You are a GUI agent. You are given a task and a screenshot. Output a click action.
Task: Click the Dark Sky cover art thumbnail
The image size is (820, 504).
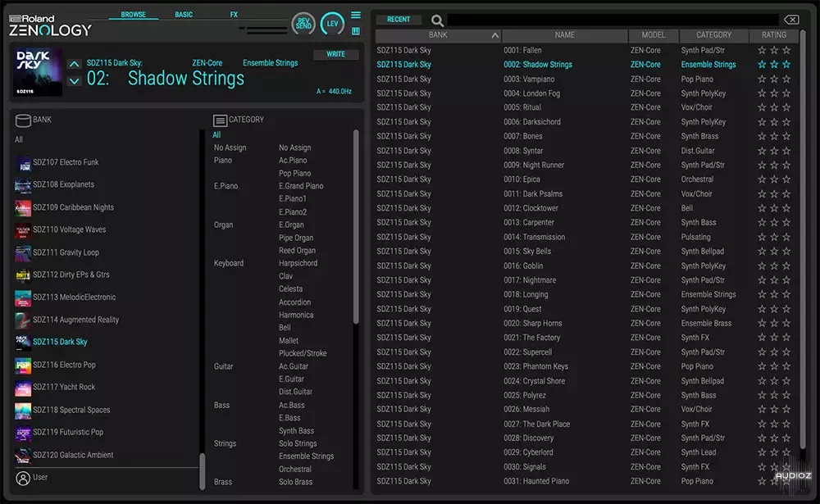(x=39, y=72)
